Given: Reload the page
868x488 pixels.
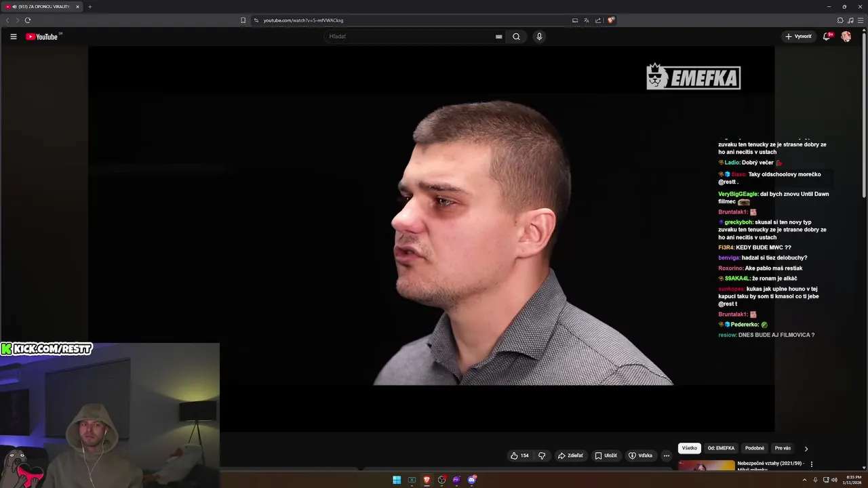Looking at the screenshot, I should click(28, 20).
